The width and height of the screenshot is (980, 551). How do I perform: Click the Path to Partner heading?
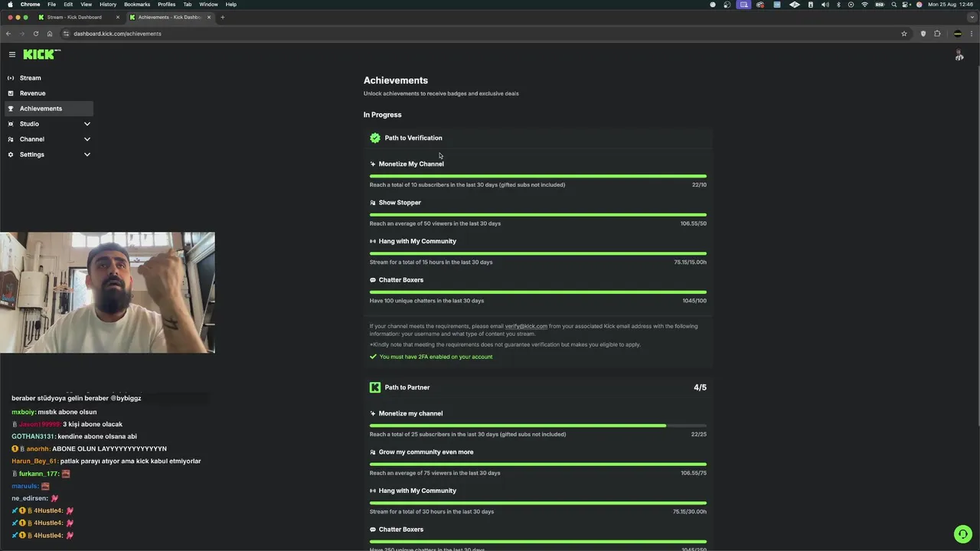(x=407, y=387)
